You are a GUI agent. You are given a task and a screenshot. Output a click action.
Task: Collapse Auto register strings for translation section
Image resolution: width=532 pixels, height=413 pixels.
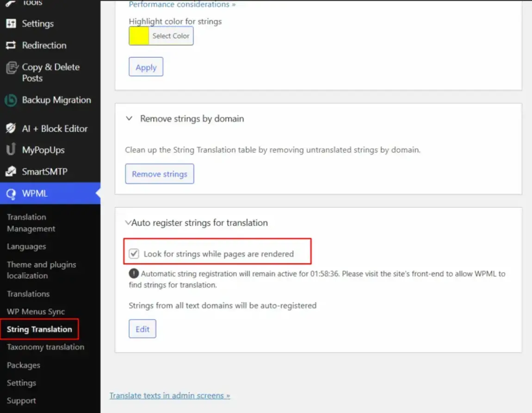[128, 223]
